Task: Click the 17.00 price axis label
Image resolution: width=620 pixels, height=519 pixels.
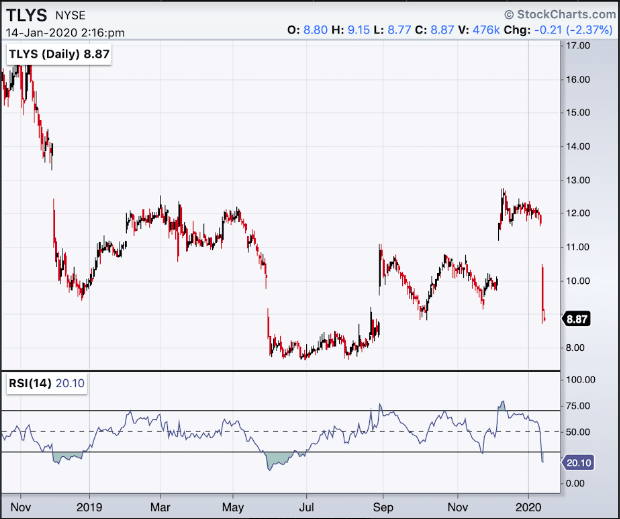Action: (x=578, y=45)
